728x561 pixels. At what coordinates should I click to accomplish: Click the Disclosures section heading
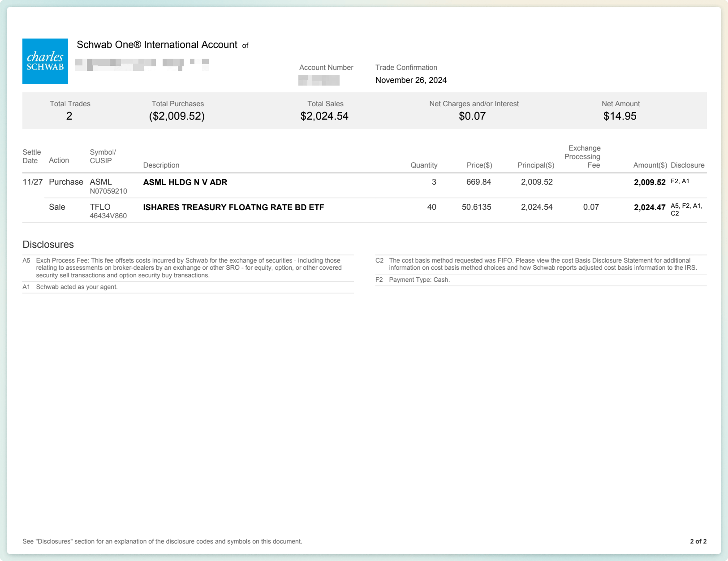coord(48,245)
